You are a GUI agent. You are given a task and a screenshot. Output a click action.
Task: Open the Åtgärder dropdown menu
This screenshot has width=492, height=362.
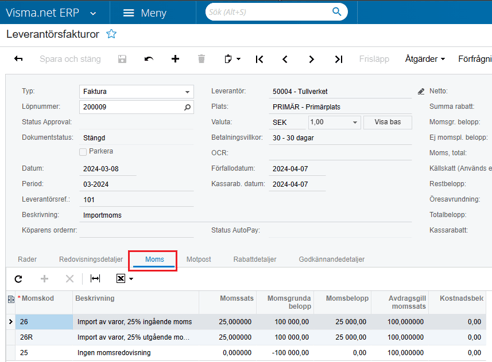[425, 59]
